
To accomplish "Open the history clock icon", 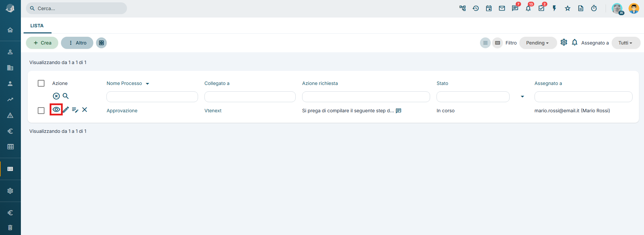I will click(476, 8).
